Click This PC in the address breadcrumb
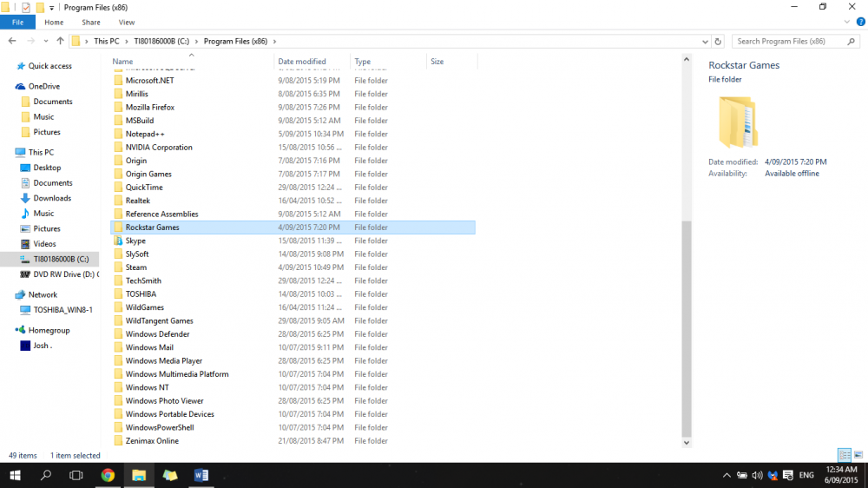Image resolution: width=868 pixels, height=488 pixels. coord(106,42)
